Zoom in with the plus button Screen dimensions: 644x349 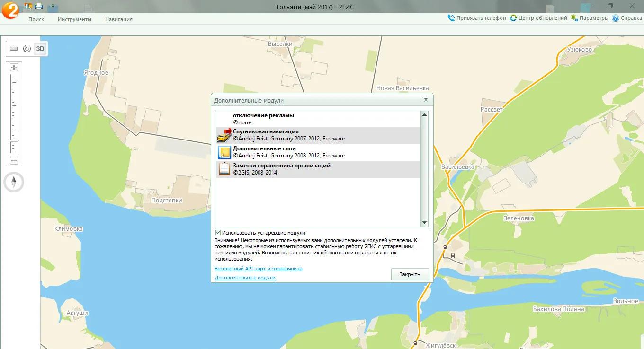click(x=14, y=67)
